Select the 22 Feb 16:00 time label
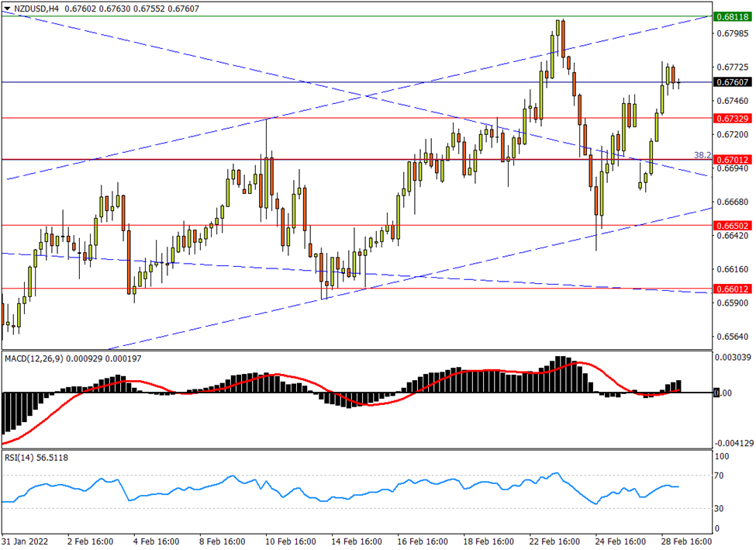 click(554, 541)
